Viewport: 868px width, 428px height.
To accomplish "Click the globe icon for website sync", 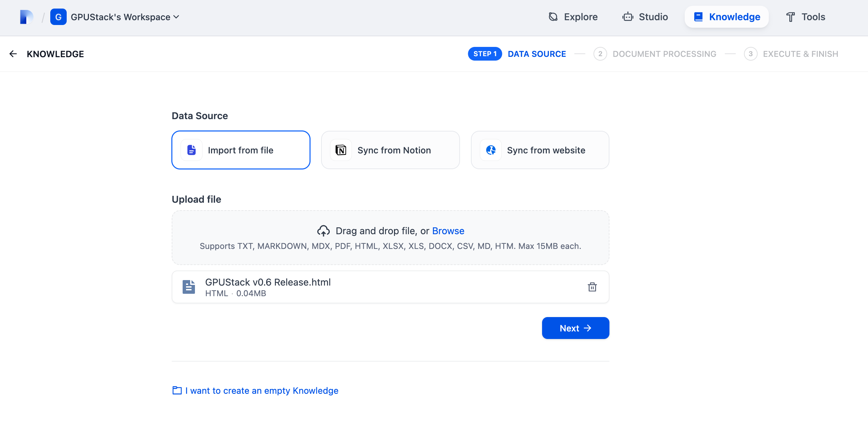I will [x=490, y=150].
